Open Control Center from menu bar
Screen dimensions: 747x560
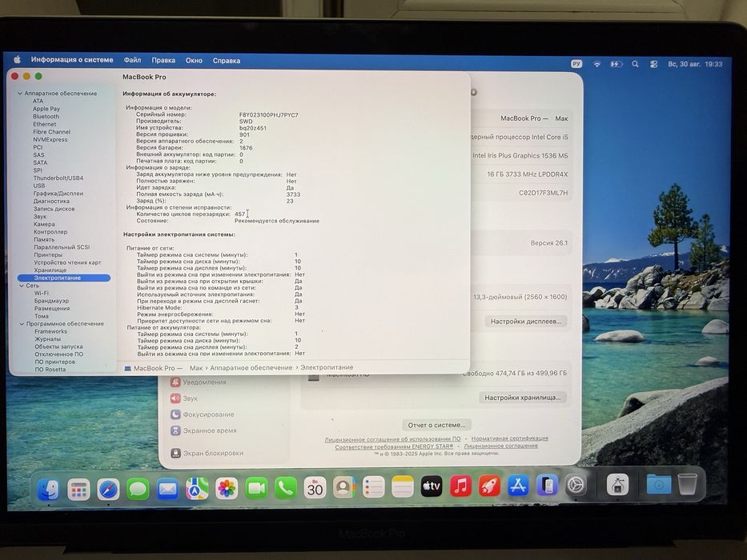(653, 64)
